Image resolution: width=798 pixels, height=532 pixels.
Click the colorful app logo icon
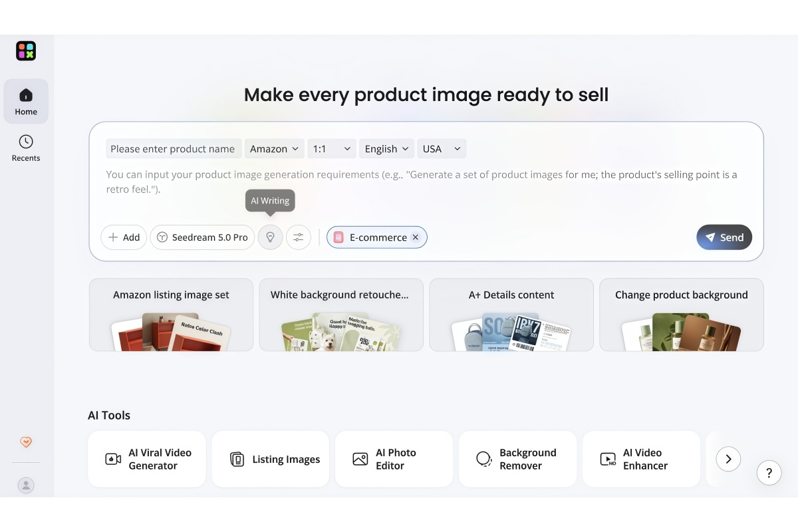coord(26,51)
